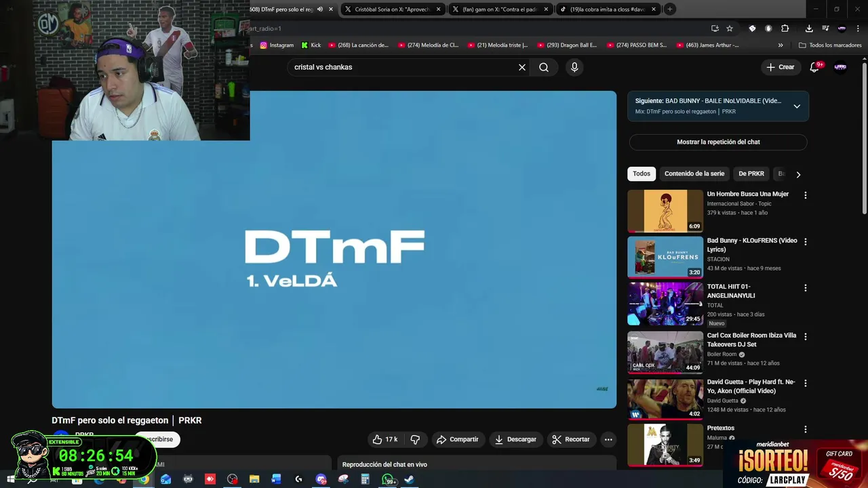Open the media control icon in toolbar
Viewport: 868px width, 488px height.
coord(825,28)
